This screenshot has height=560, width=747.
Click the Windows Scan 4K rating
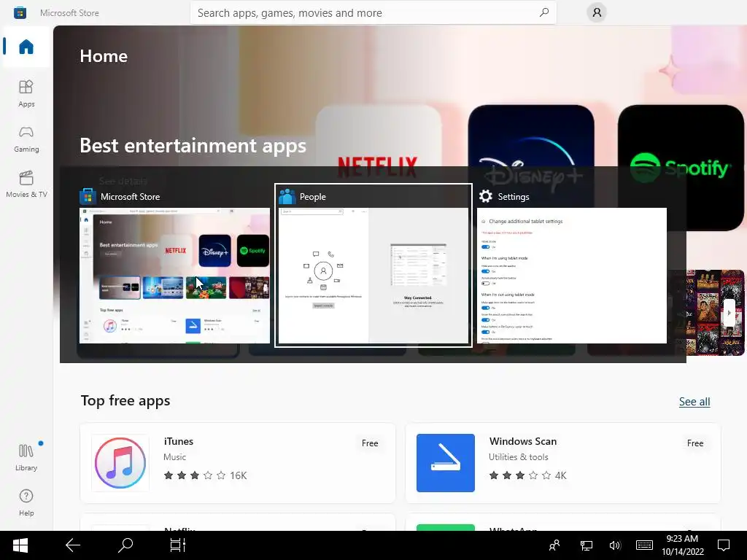pos(528,475)
